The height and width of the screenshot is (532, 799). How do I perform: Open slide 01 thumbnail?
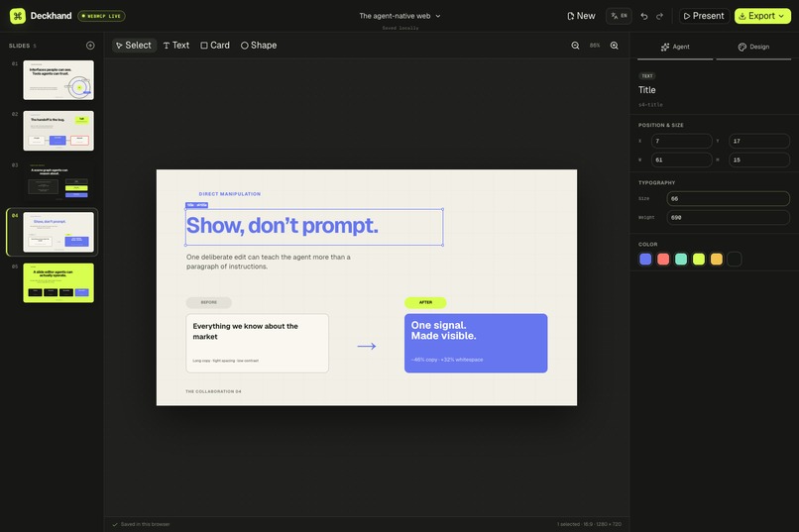pos(58,80)
